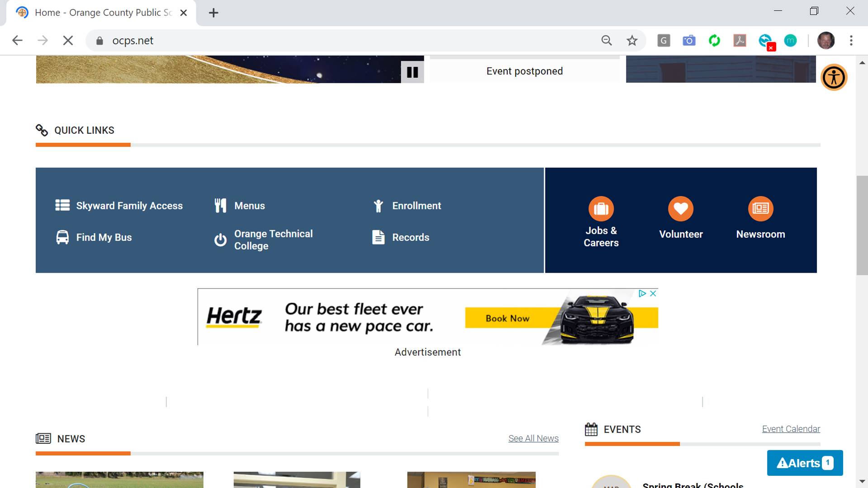
Task: Click the Volunteer heart icon
Action: (681, 209)
